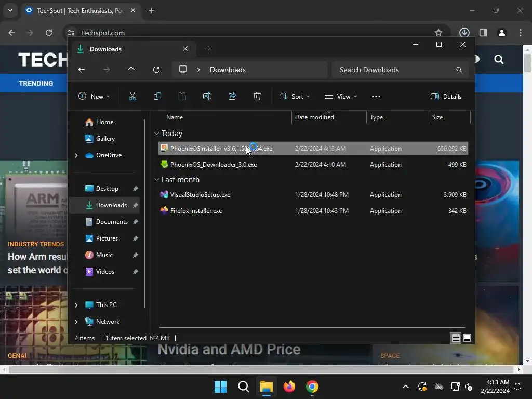Screen dimensions: 532x399
Task: Sort by the Size column header
Action: (437, 117)
